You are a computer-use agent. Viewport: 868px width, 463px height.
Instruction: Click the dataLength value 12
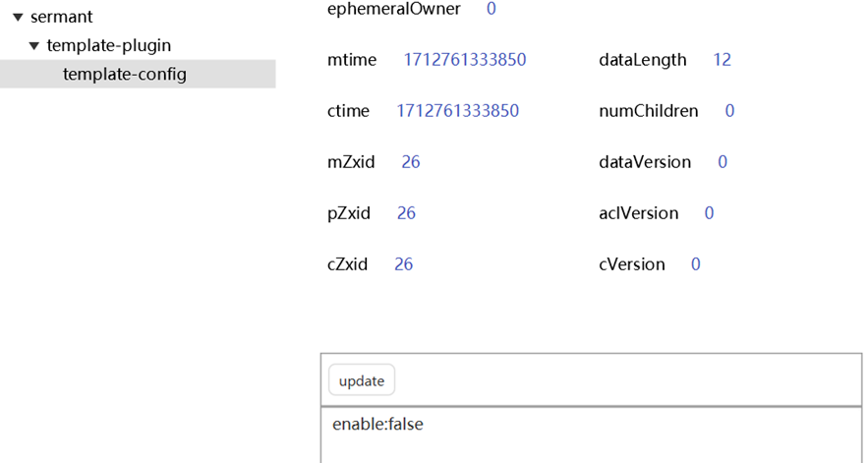[x=722, y=60]
